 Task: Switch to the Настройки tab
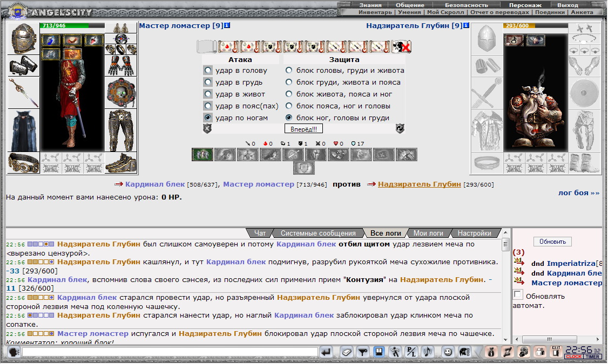474,233
